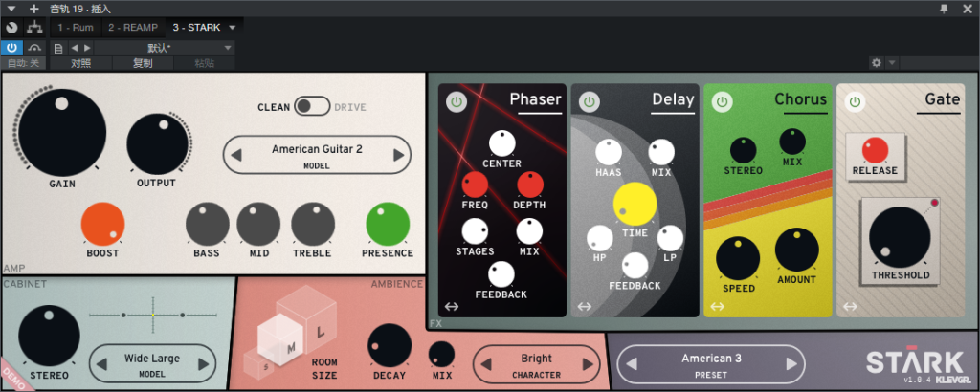This screenshot has width=980, height=392.
Task: Open the American Guitar 2 model selector
Action: point(317,155)
